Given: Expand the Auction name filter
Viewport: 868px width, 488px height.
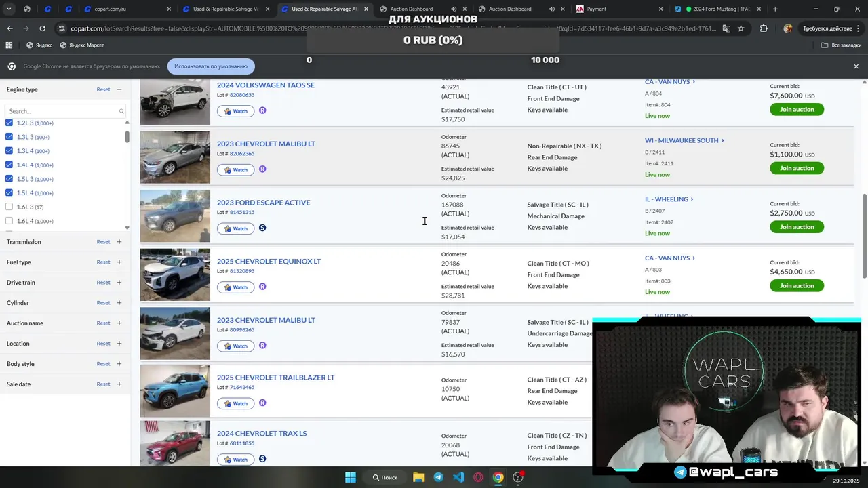Looking at the screenshot, I should click(x=119, y=323).
